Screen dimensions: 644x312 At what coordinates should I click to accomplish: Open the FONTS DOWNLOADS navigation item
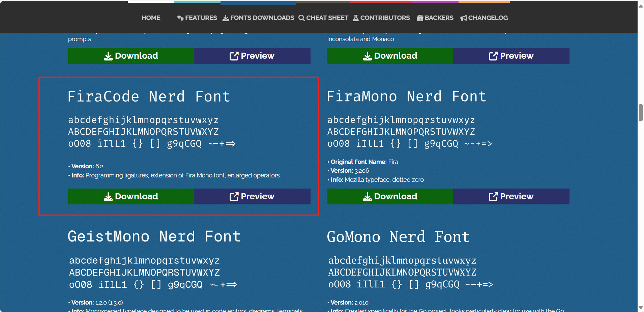pyautogui.click(x=258, y=18)
